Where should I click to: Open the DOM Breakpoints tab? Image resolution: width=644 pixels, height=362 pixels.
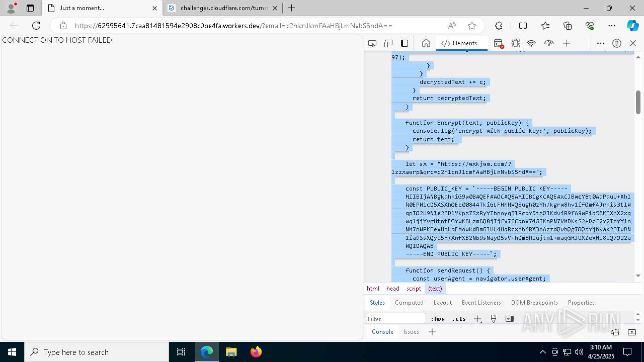(x=534, y=303)
